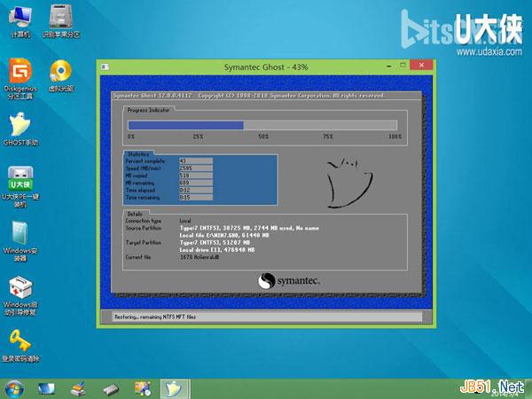Click the Symantec logo in the Ghost window
The width and height of the screenshot is (532, 399).
(289, 281)
